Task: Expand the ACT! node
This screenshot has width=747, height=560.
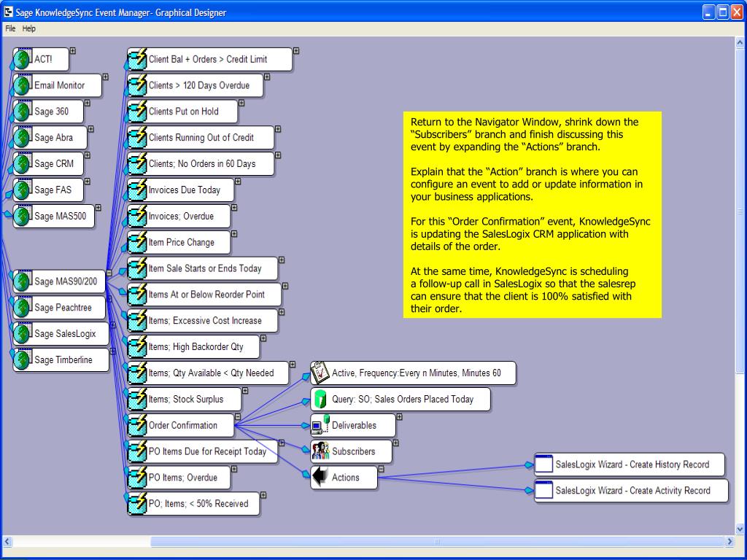Action: pyautogui.click(x=73, y=50)
